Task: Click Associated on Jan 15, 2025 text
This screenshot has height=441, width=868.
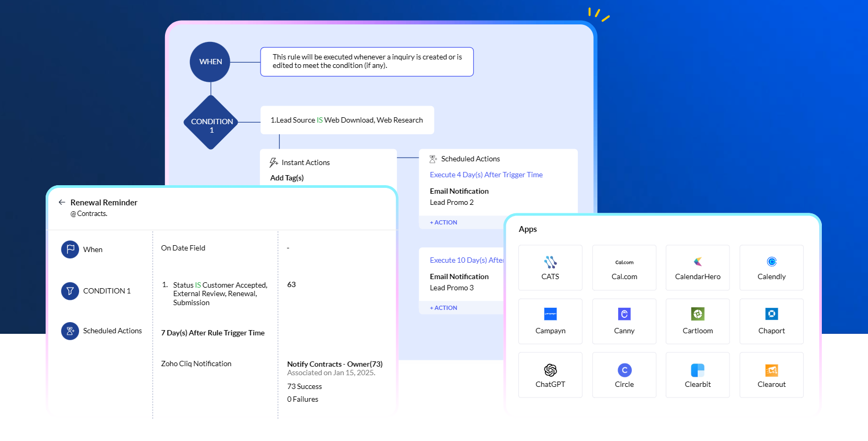Action: click(331, 373)
